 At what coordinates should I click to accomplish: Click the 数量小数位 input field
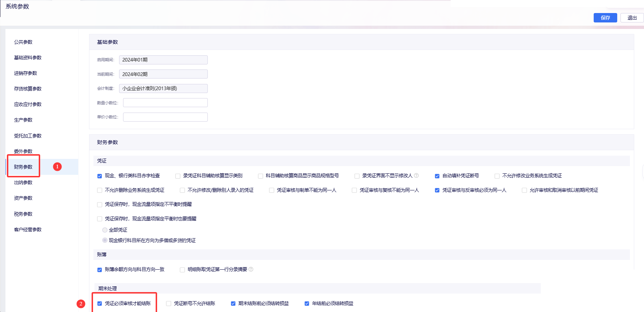165,103
